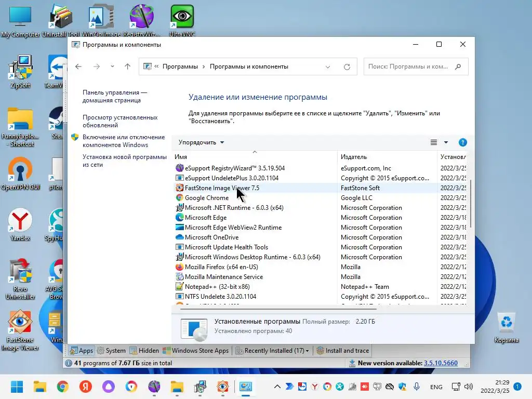Open the 3.5.10.5660 new version link

tap(441, 363)
